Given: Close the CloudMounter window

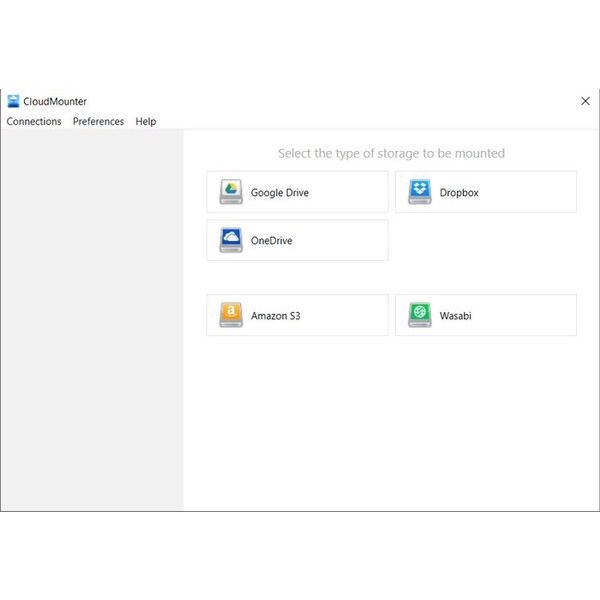Looking at the screenshot, I should 585,101.
